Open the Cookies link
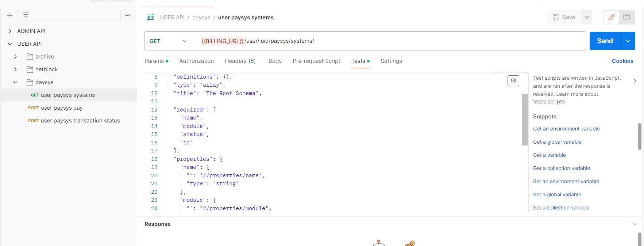Screen dimensions: 644x246 (622, 61)
